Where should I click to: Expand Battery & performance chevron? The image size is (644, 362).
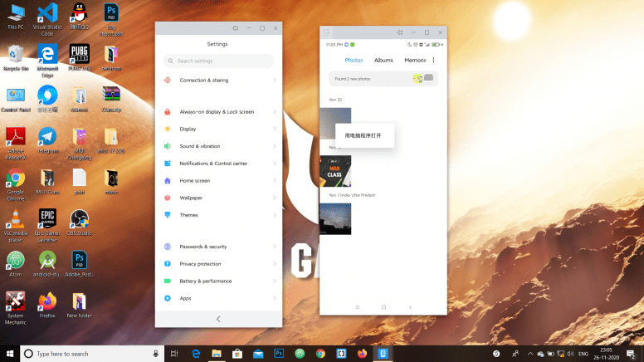(275, 281)
